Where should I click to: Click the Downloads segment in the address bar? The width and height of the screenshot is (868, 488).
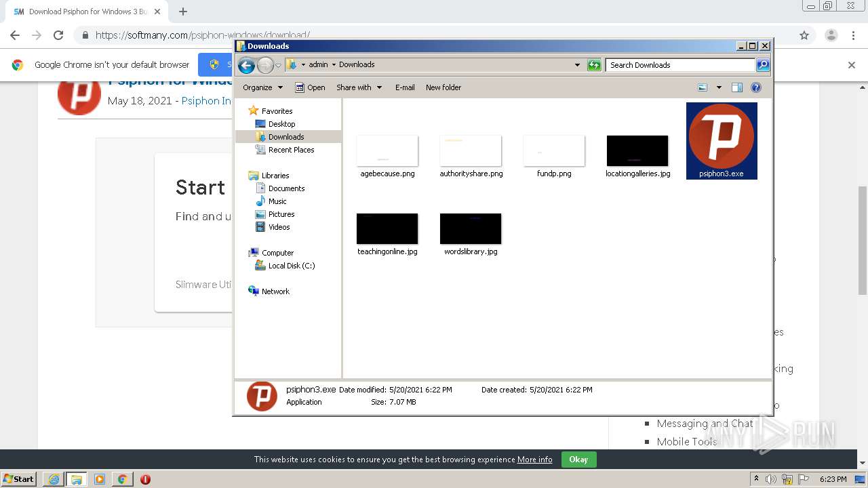(x=357, y=65)
